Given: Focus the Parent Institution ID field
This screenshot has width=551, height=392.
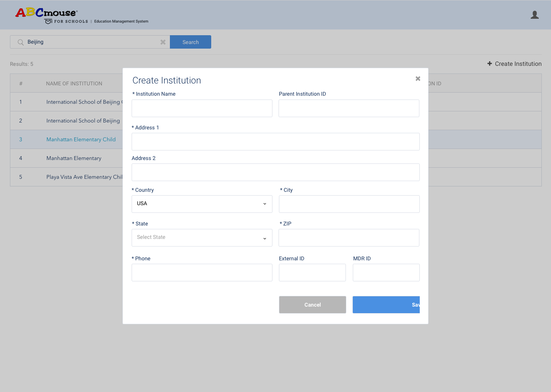Looking at the screenshot, I should click(349, 108).
